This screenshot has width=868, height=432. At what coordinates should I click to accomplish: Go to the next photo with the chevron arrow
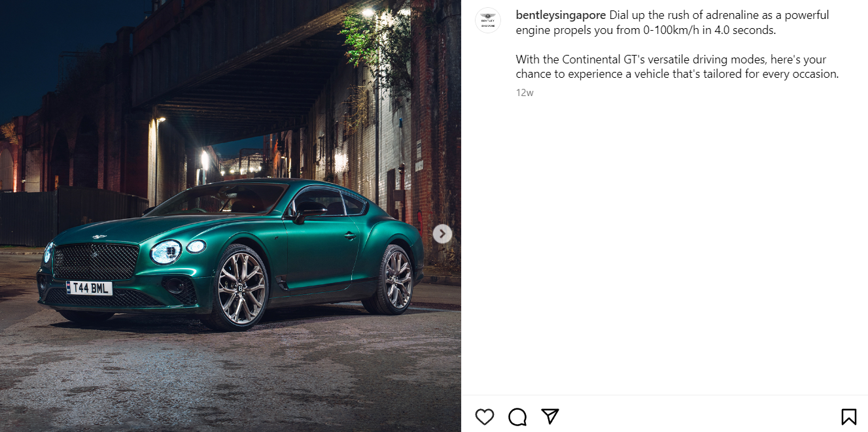(442, 233)
